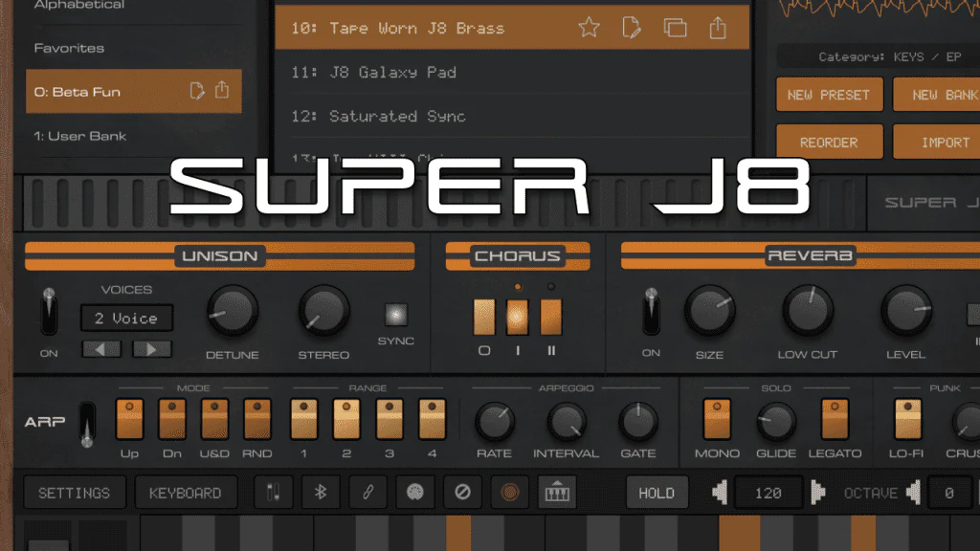Switch the Reverb ON toggle

point(651,311)
